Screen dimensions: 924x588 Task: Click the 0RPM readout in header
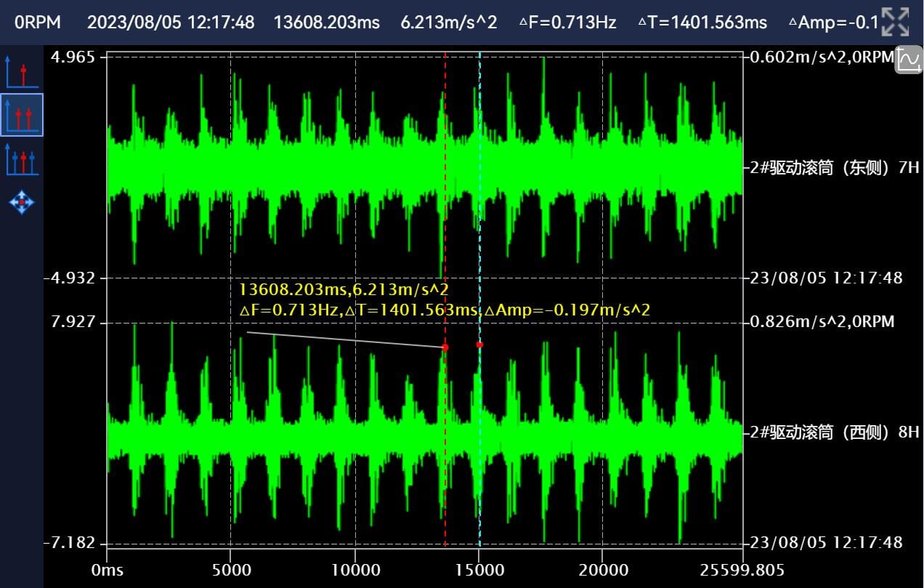(38, 22)
